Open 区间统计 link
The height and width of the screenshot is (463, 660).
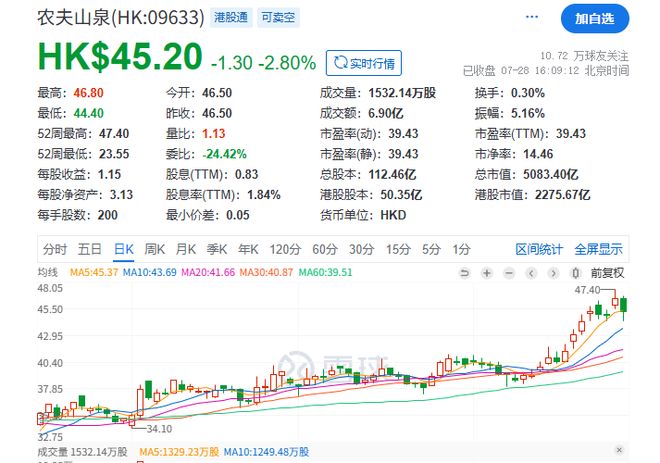[x=539, y=249]
